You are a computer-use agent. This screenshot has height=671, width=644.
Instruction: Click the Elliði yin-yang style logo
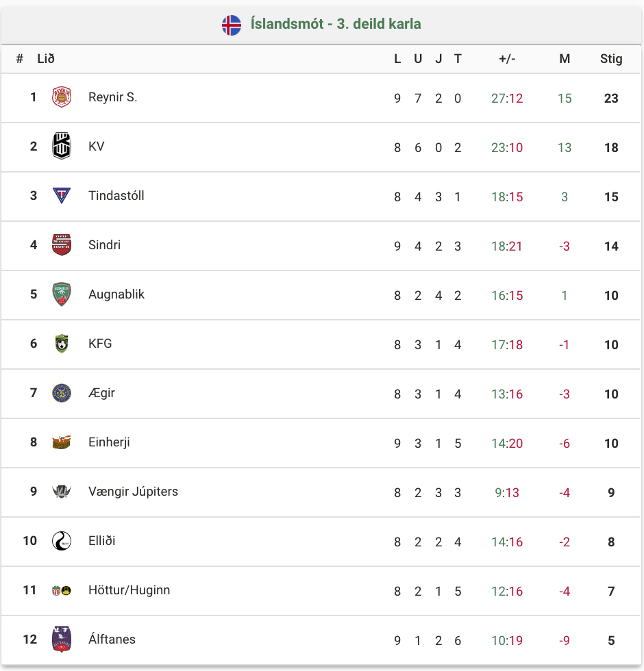(x=61, y=541)
